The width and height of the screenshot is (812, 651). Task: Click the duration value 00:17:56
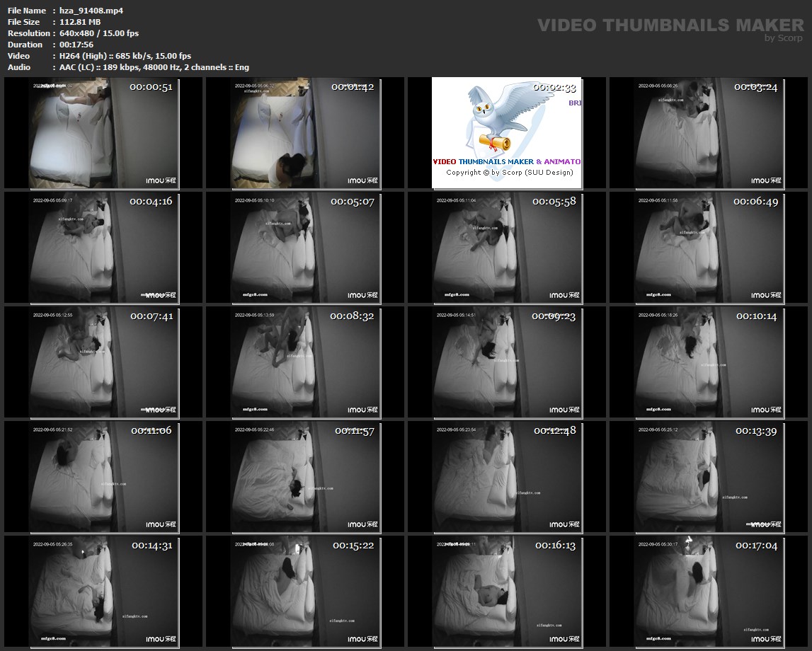(x=76, y=45)
